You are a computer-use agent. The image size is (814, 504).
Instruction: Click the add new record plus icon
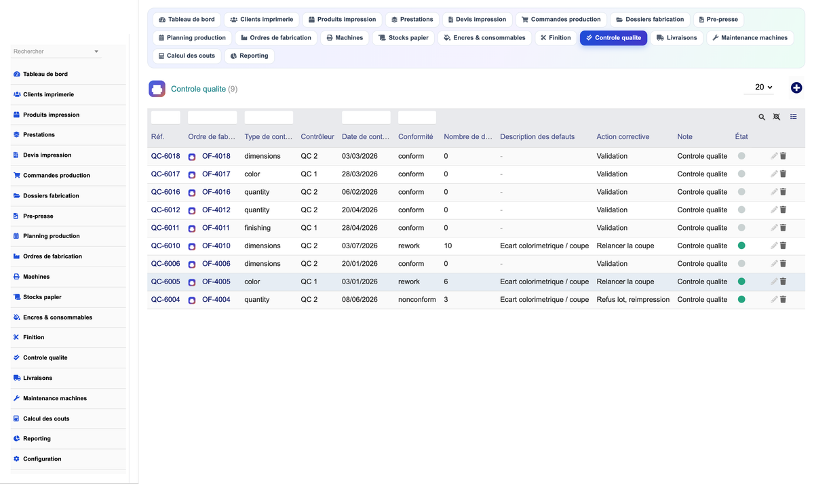[796, 88]
